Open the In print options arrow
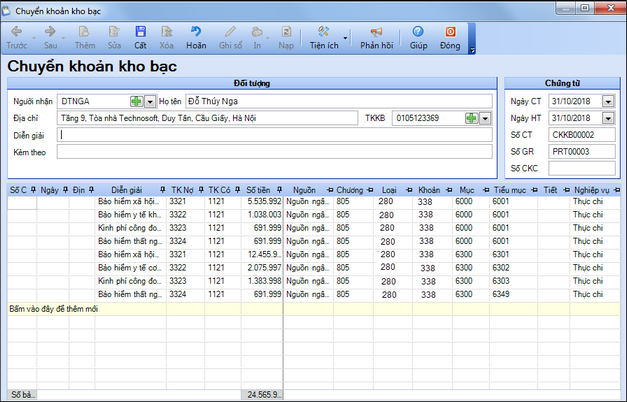 click(268, 38)
